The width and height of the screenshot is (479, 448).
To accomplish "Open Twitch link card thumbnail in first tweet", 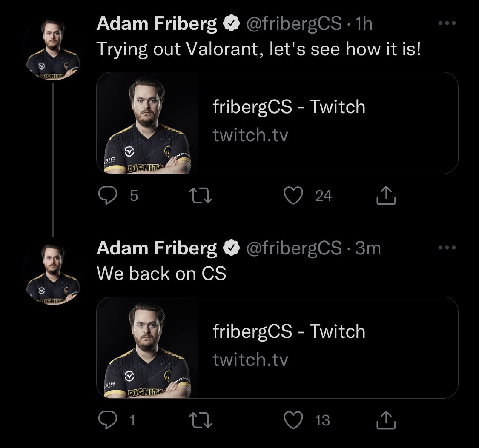I will pos(147,123).
